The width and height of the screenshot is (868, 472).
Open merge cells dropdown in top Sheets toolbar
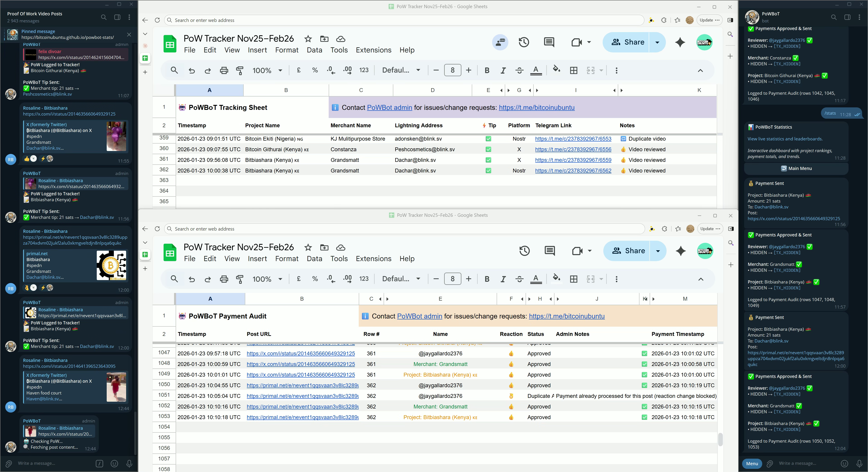click(x=601, y=70)
